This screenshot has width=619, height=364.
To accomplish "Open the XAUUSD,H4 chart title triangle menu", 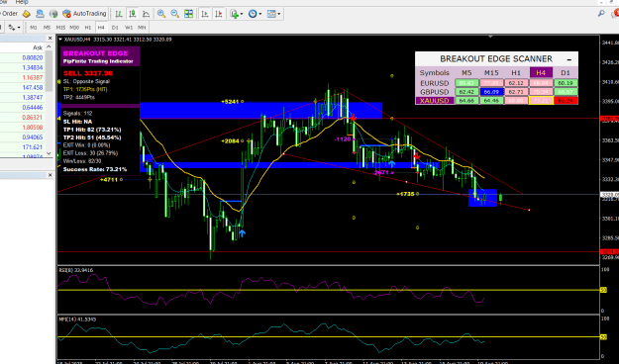I will click(x=60, y=40).
